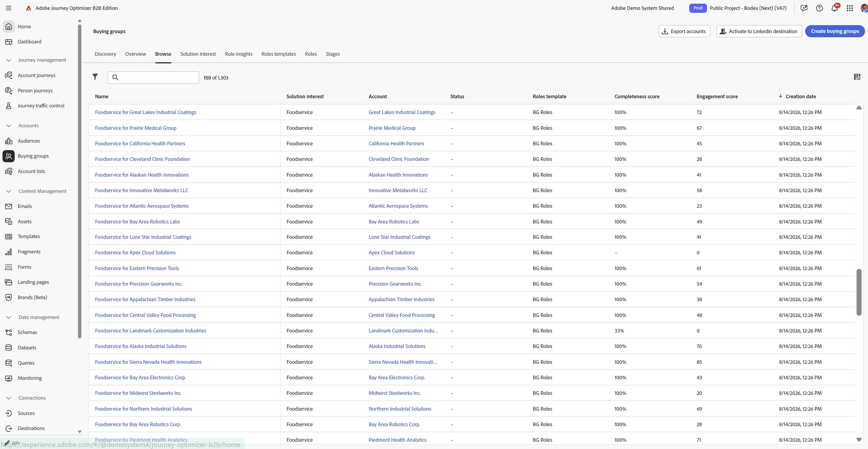Open Landing pages in sidebar
This screenshot has height=449, width=868.
[x=33, y=282]
